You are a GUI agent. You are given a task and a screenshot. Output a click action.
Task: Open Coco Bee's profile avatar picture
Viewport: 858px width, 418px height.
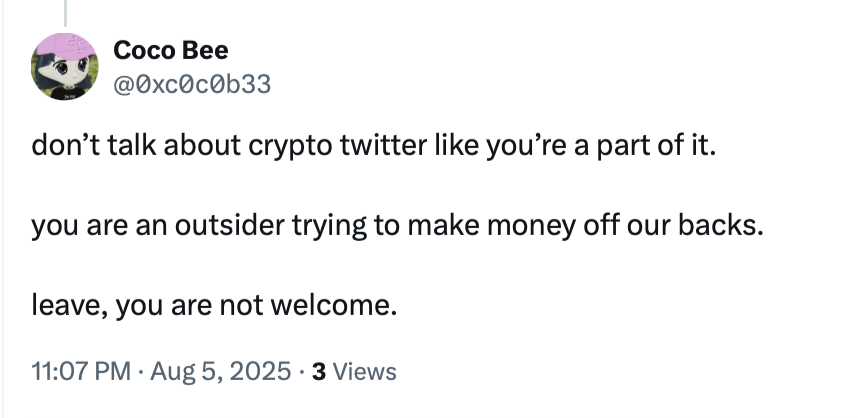(65, 66)
